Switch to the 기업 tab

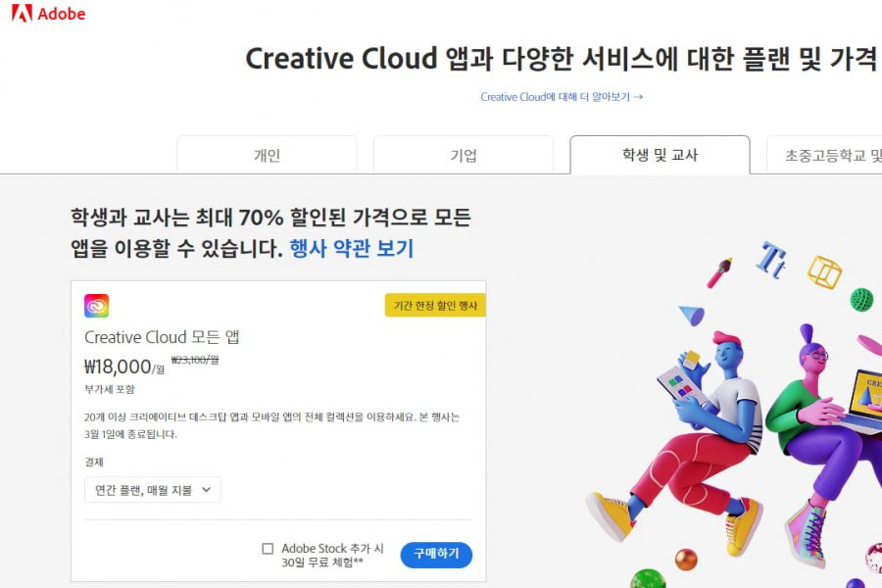coord(463,155)
